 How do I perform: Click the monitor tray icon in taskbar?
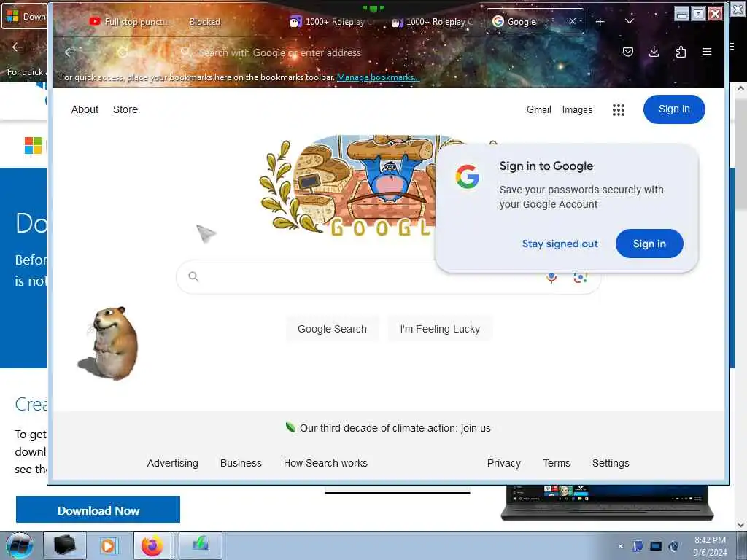[656, 546]
